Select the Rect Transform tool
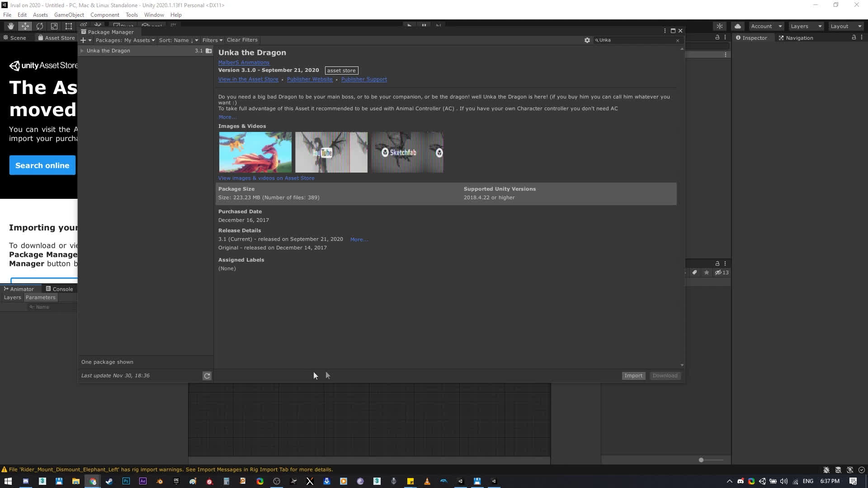 tap(69, 26)
